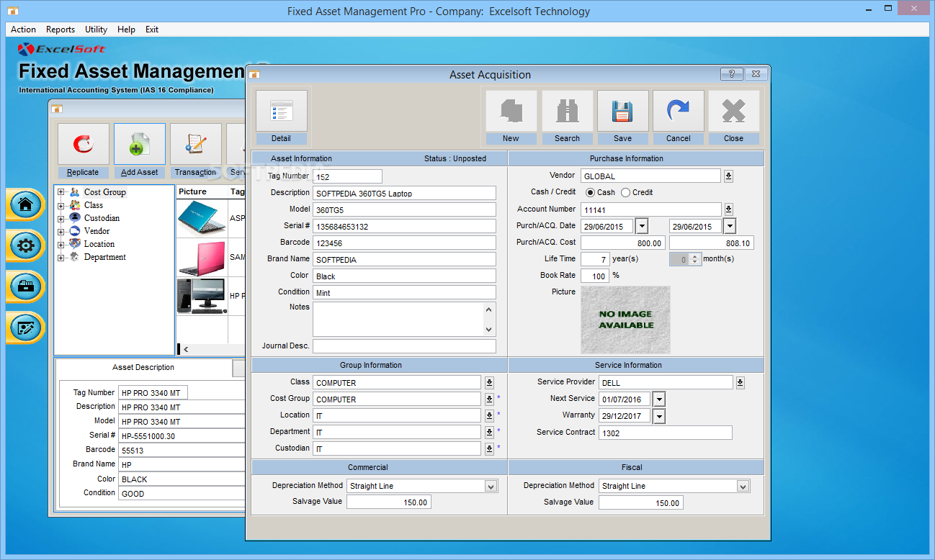The height and width of the screenshot is (560, 935).
Task: Expand the Cost Group tree node
Action: (x=61, y=192)
